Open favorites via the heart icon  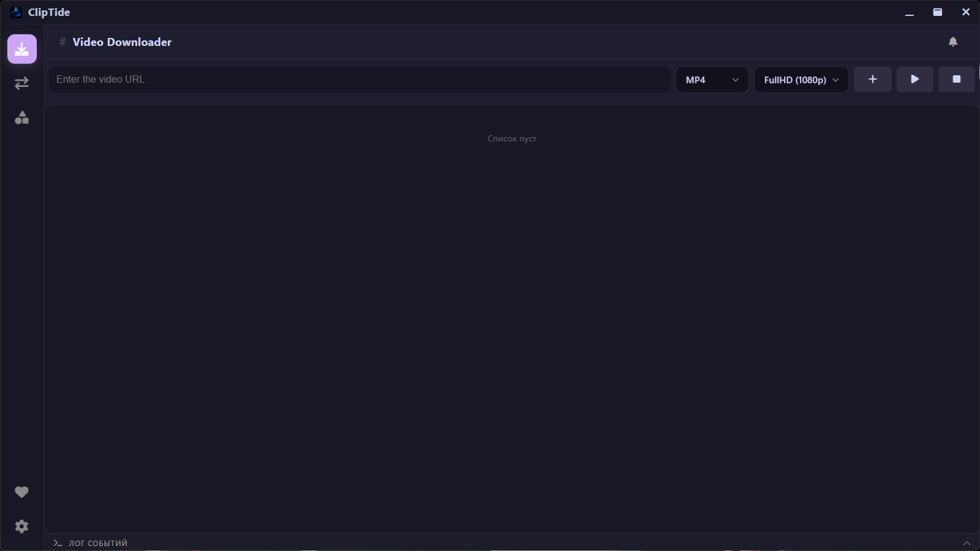[x=21, y=492]
